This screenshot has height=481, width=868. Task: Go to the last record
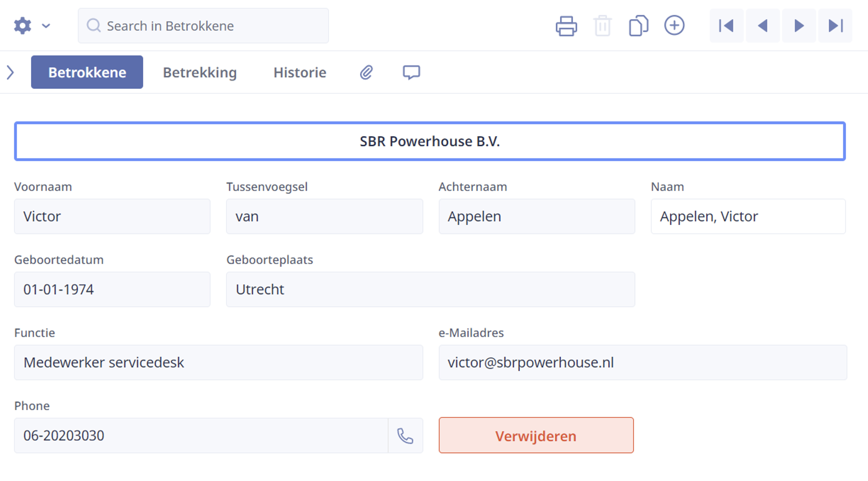[835, 26]
